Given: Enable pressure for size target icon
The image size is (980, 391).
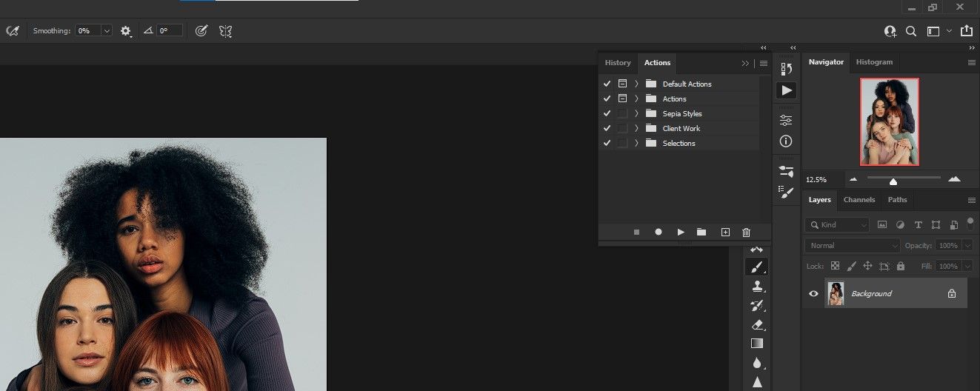Looking at the screenshot, I should (201, 31).
